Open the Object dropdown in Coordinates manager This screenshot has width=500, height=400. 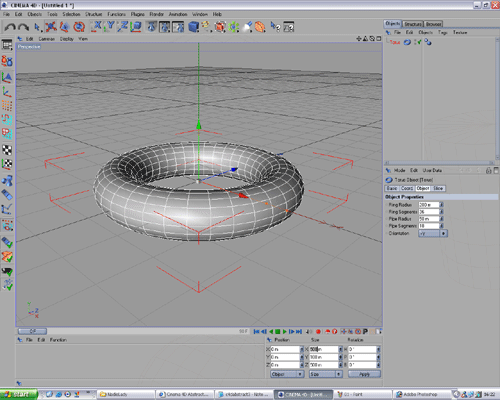click(287, 374)
